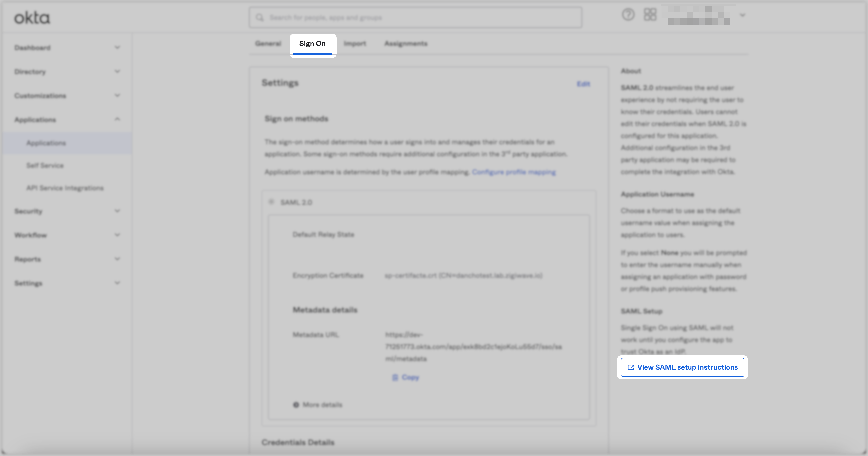Open the user account dropdown arrow
Screen dimensions: 868x456
pyautogui.click(x=742, y=15)
